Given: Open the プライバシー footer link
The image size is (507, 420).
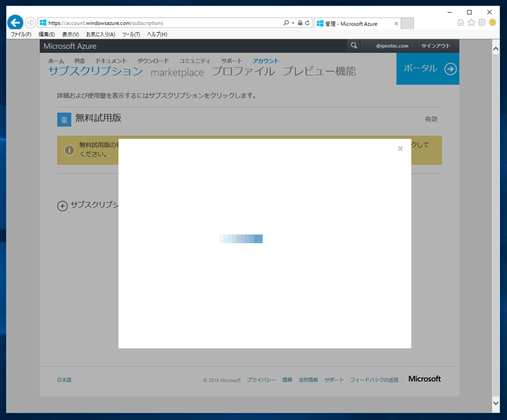Looking at the screenshot, I should (x=261, y=380).
